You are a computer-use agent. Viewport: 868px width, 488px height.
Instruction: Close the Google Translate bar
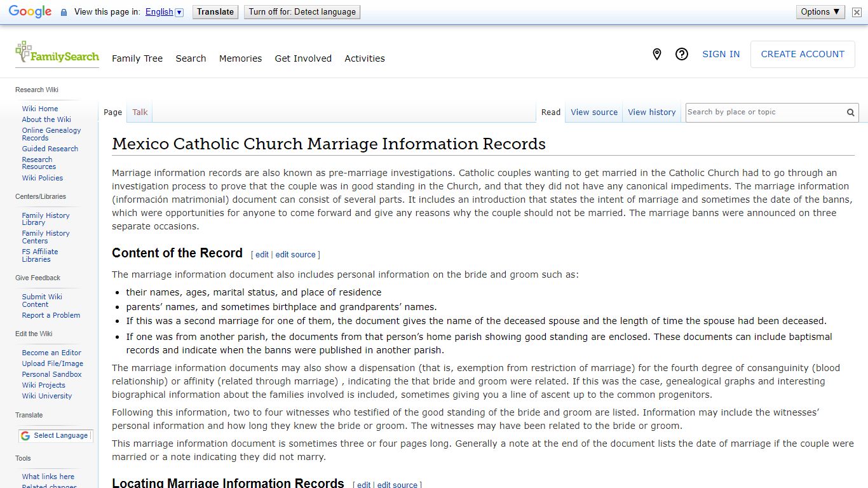(x=857, y=12)
